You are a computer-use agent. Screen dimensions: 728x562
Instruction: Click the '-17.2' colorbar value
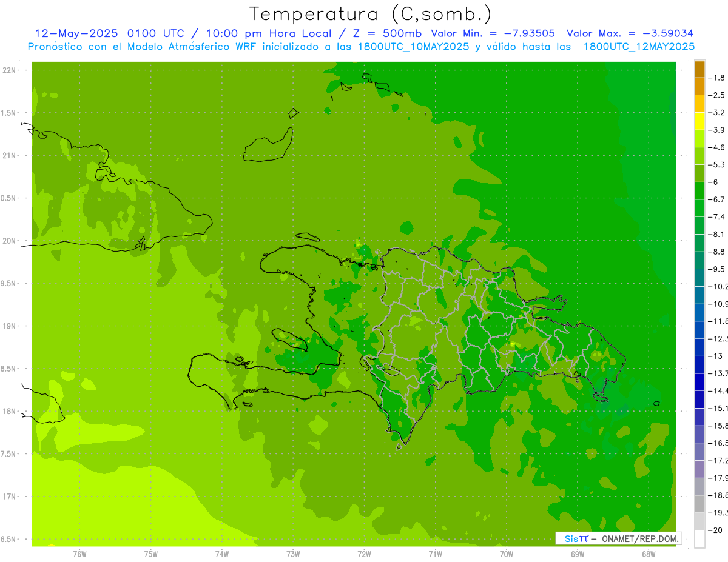[x=718, y=461]
